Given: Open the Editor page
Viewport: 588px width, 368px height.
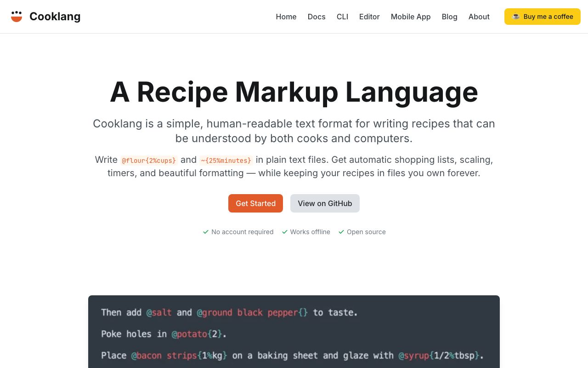Looking at the screenshot, I should (369, 17).
